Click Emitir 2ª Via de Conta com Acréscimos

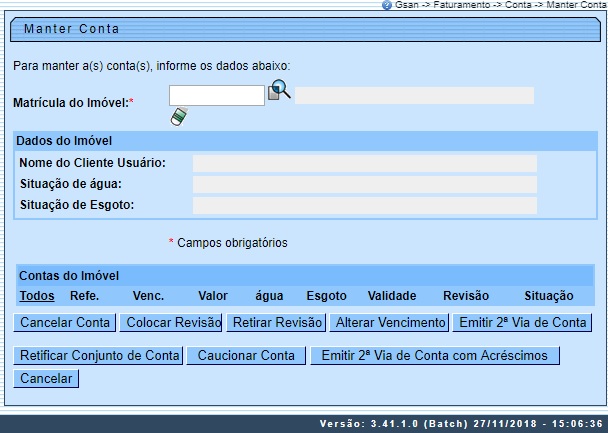pos(434,355)
